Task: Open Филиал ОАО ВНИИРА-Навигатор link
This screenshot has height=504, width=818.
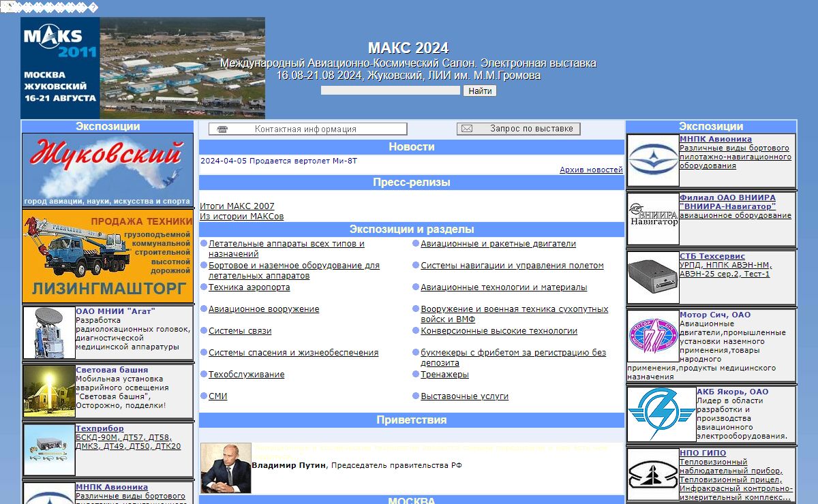Action: [x=728, y=202]
